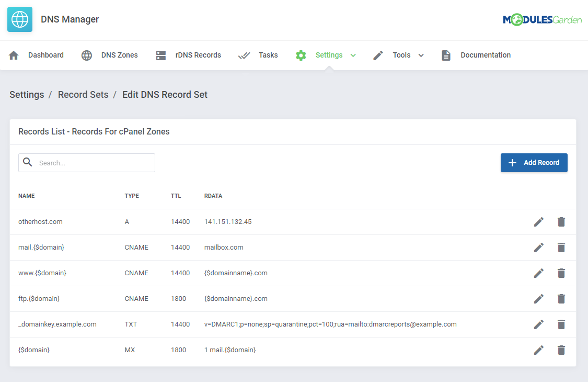Image resolution: width=588 pixels, height=382 pixels.
Task: Delete the www.{$domain} record
Action: click(561, 273)
